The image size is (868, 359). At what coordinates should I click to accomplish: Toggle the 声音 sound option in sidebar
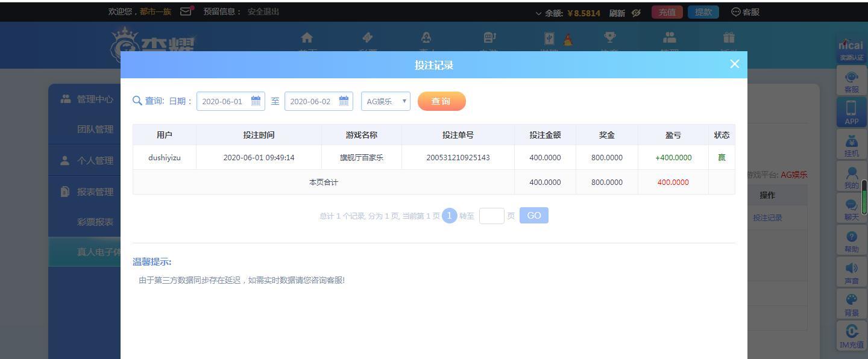point(851,274)
